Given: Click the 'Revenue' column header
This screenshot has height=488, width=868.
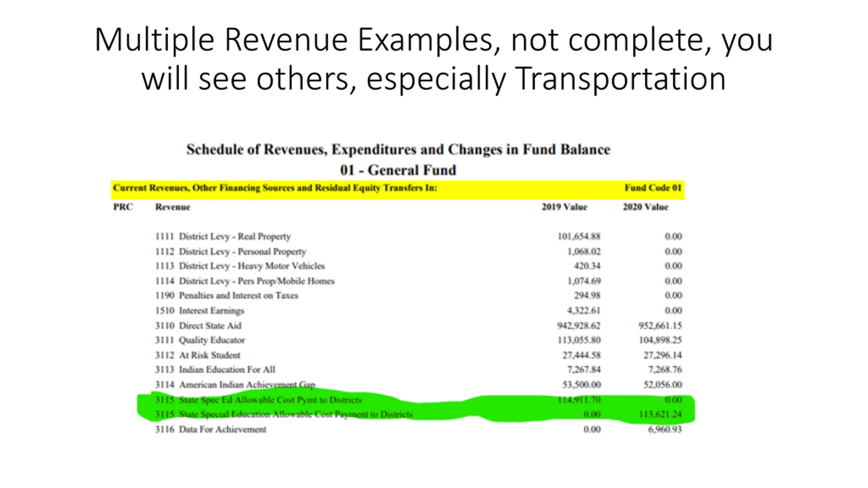Looking at the screenshot, I should click(x=173, y=207).
